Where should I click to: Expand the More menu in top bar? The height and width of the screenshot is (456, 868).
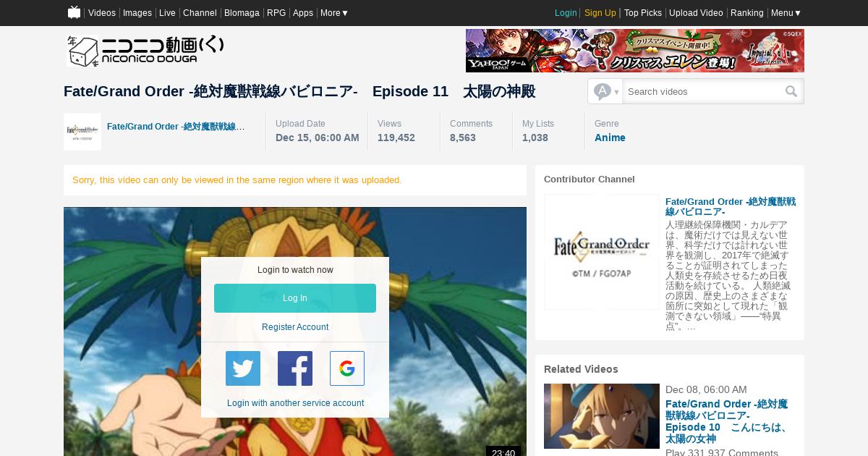[334, 13]
